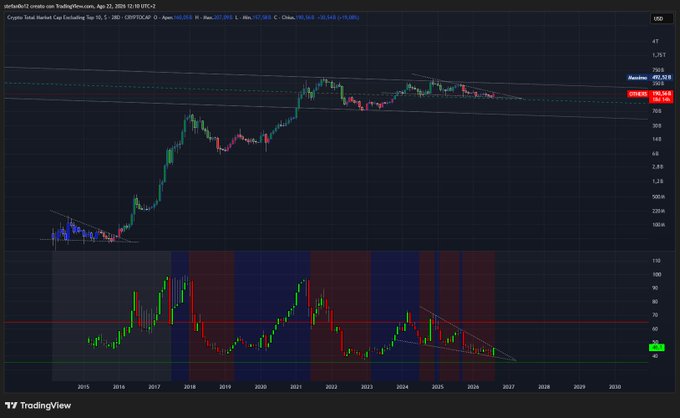Select the 492,52 B high price tag

661,78
